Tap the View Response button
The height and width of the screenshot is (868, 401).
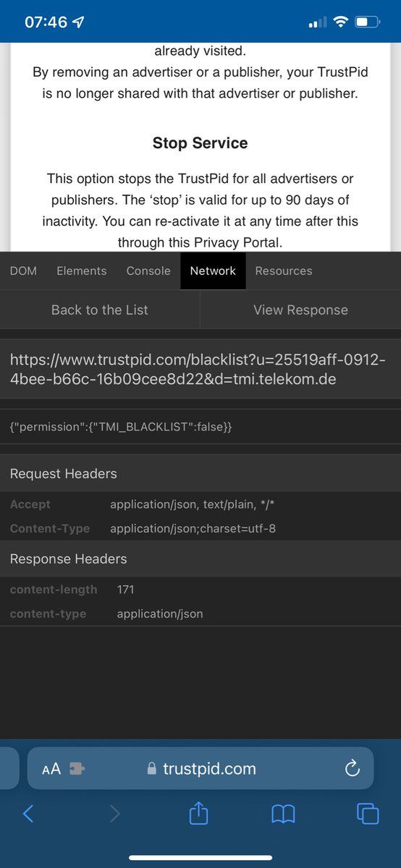(300, 310)
